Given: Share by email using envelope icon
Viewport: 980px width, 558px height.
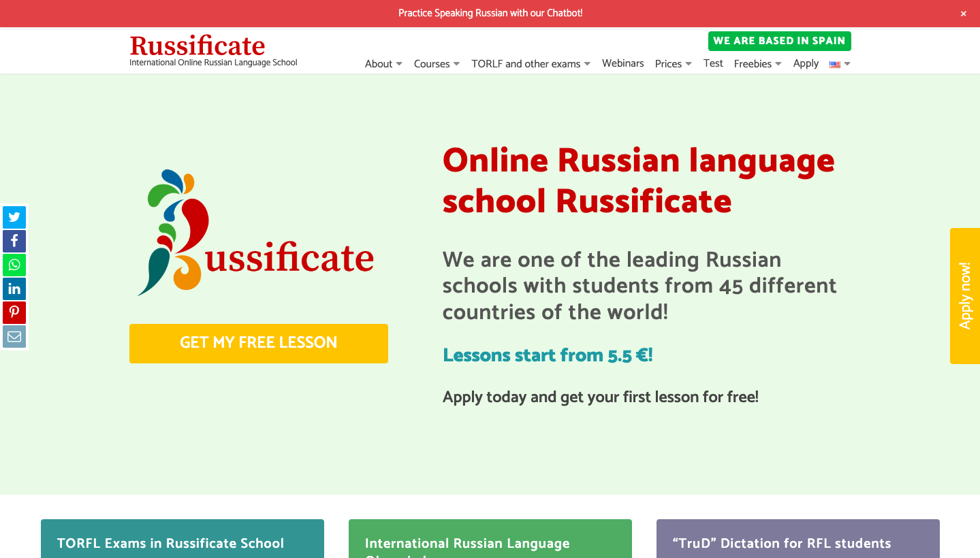Looking at the screenshot, I should [14, 337].
